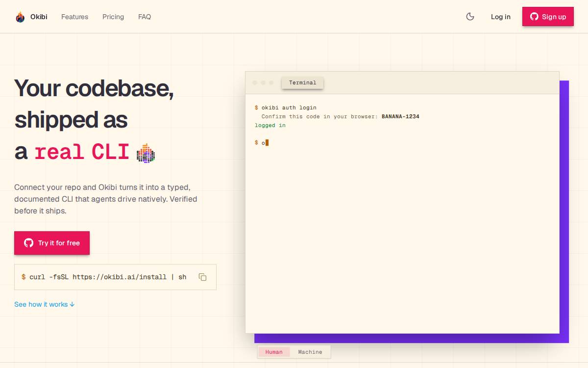Click the 'Your codebase,' headline
The height and width of the screenshot is (368, 588).
94,88
